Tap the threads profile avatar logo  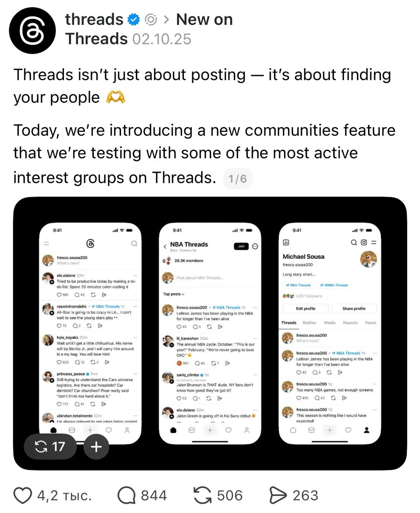(x=32, y=31)
